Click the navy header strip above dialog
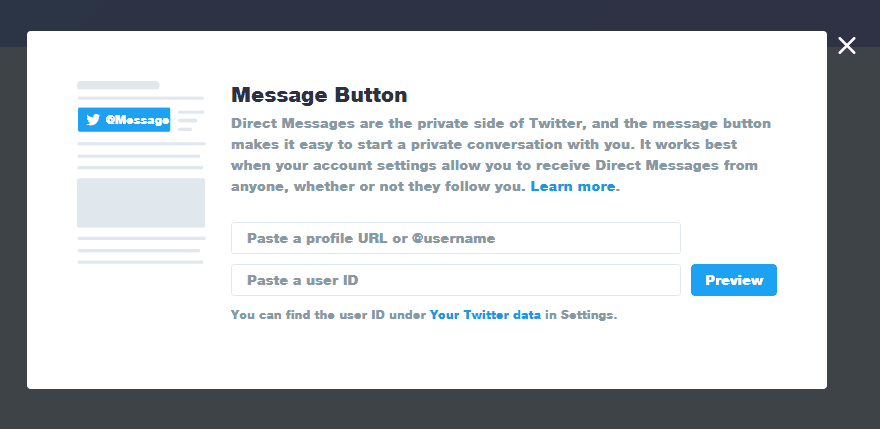Screen dimensions: 880x429 point(440,15)
